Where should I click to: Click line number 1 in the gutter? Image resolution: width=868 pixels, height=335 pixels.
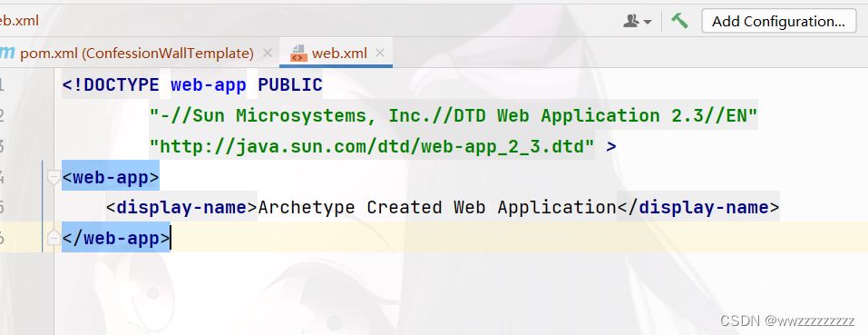[2, 84]
